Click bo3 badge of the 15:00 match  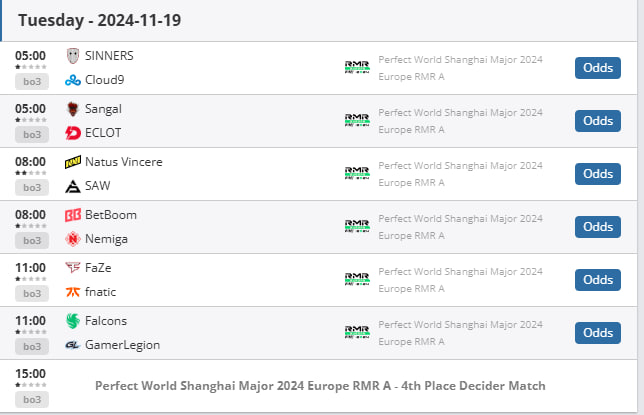32,400
